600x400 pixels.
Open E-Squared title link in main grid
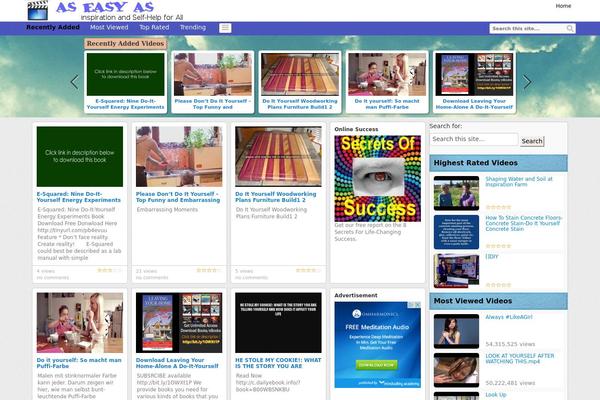point(79,197)
